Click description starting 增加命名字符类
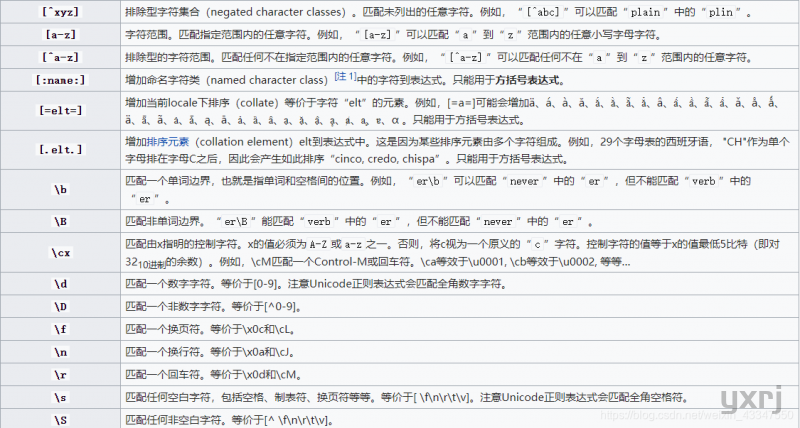This screenshot has height=428, width=800. [x=345, y=80]
